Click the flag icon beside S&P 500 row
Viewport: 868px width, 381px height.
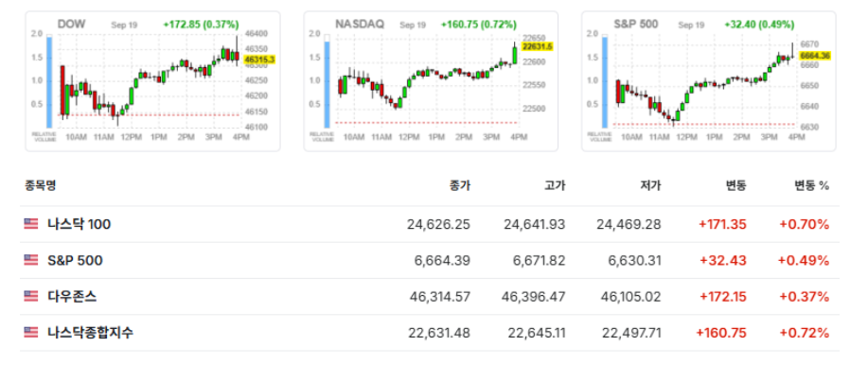(31, 260)
